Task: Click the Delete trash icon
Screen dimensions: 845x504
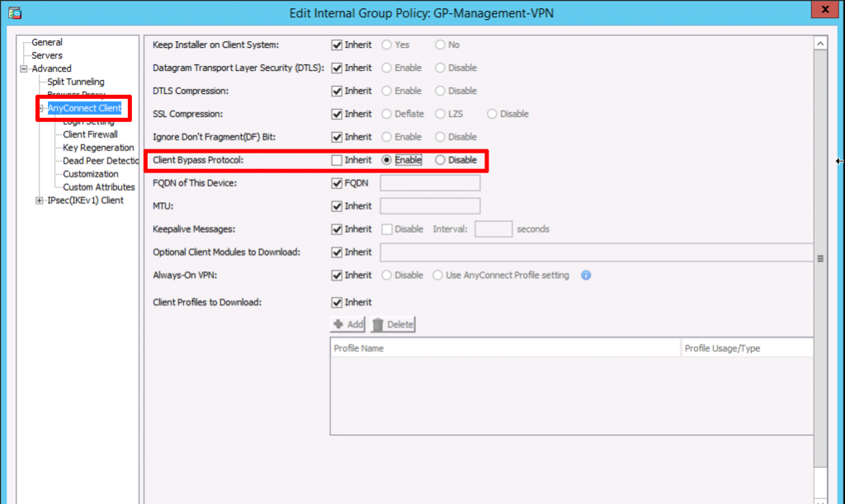Action: 379,324
